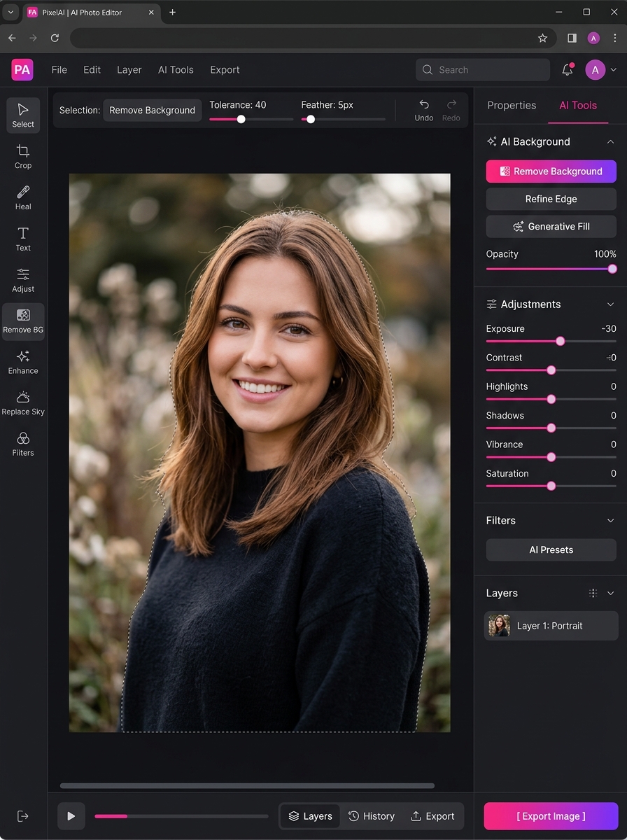Image resolution: width=627 pixels, height=840 pixels.
Task: Expand the account dropdown chevron
Action: 614,69
